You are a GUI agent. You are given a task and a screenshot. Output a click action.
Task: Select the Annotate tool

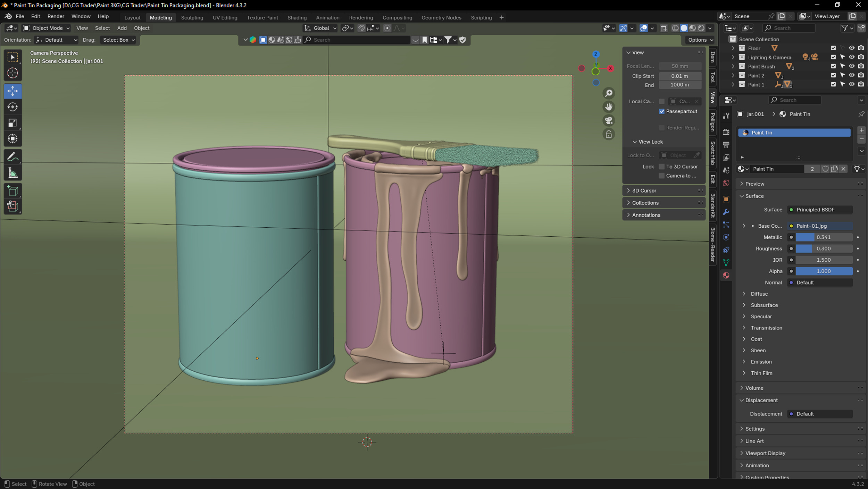pyautogui.click(x=13, y=157)
